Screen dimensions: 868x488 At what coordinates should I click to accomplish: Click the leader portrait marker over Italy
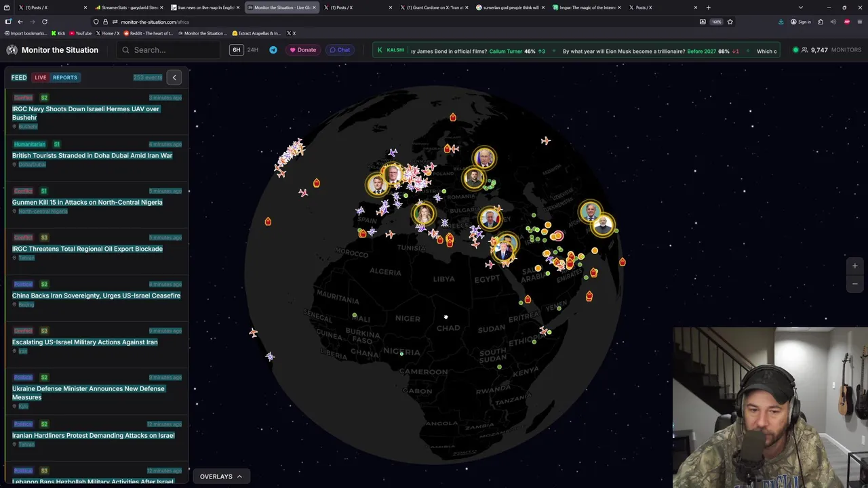(x=425, y=215)
